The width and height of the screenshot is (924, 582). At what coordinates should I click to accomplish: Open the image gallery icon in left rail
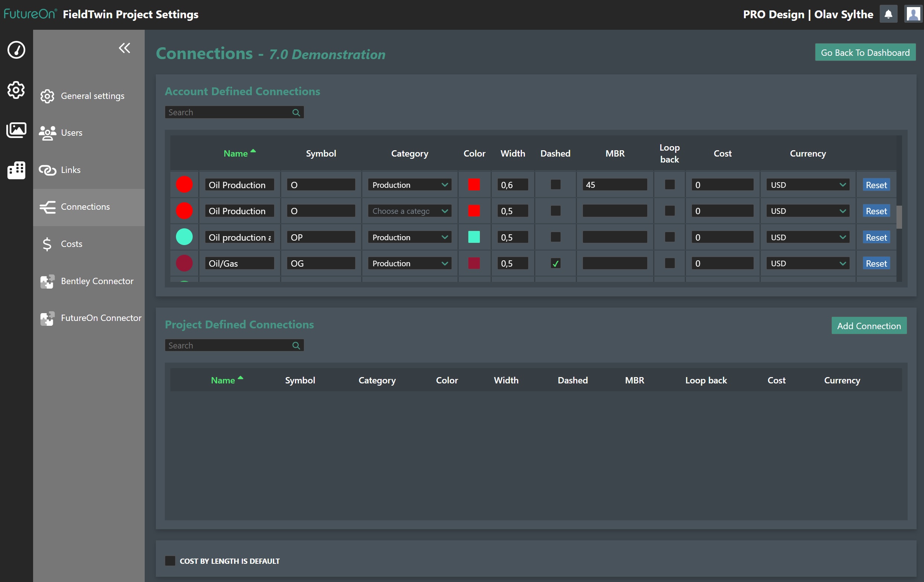click(x=16, y=130)
